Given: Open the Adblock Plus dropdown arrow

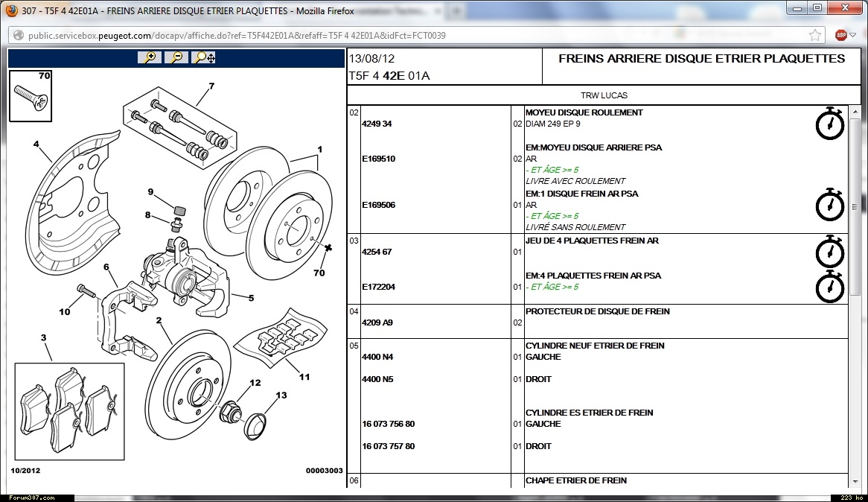Looking at the screenshot, I should point(854,35).
